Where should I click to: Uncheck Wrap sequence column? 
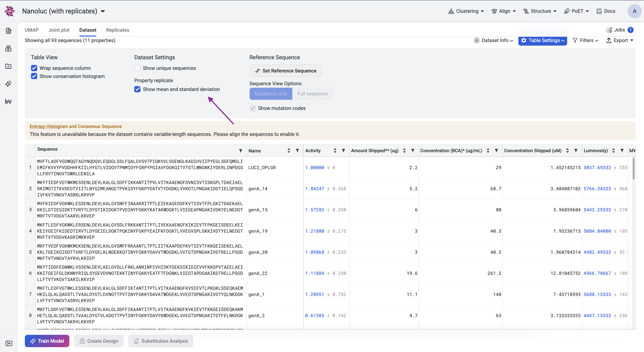pyautogui.click(x=34, y=68)
